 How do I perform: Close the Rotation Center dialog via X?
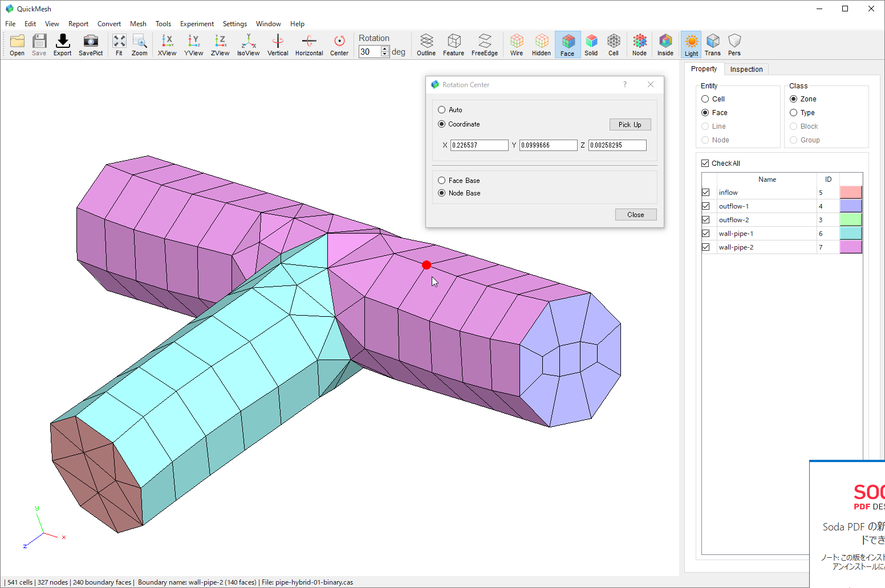[x=651, y=84]
